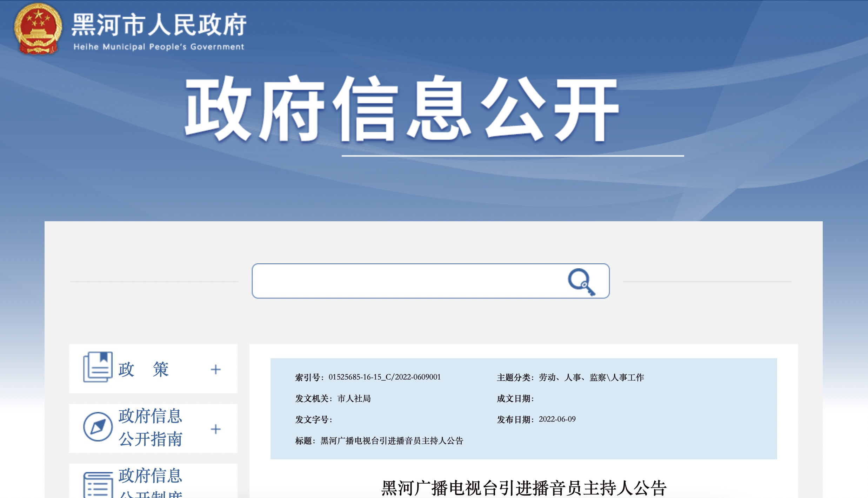
Task: Expand 政府信息公开指南 with the plus sign
Action: [x=215, y=429]
